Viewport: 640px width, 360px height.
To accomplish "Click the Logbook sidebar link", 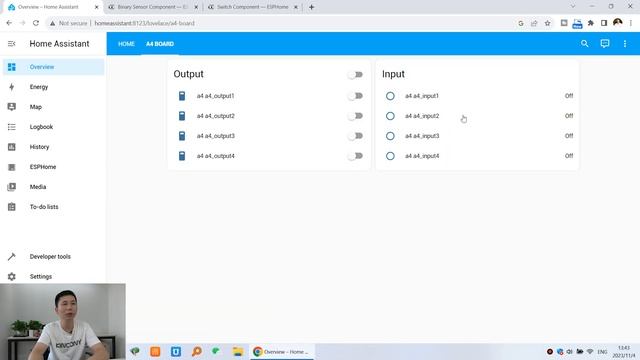I will (41, 127).
